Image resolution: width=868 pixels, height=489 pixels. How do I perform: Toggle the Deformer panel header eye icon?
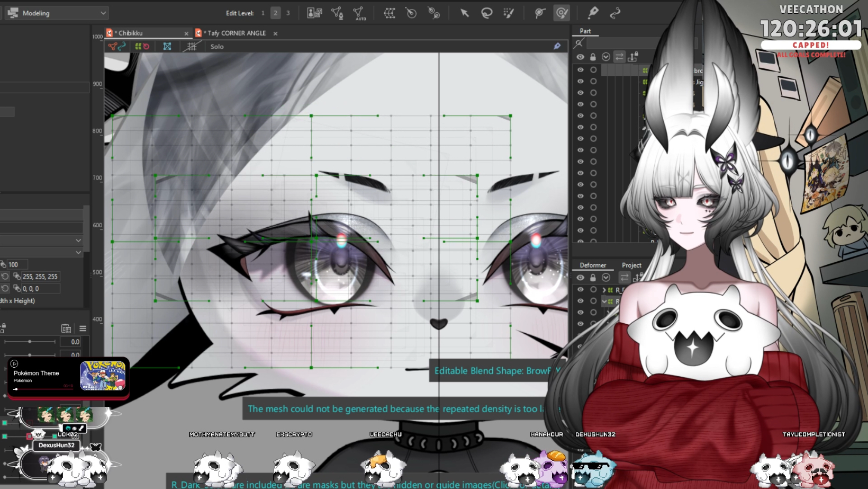tap(581, 277)
